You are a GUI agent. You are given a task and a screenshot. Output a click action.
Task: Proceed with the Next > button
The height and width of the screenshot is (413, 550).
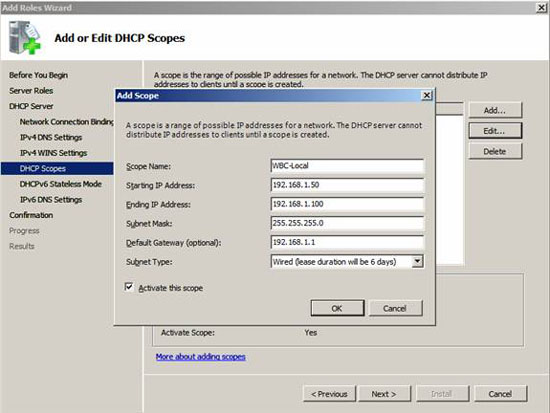click(384, 394)
